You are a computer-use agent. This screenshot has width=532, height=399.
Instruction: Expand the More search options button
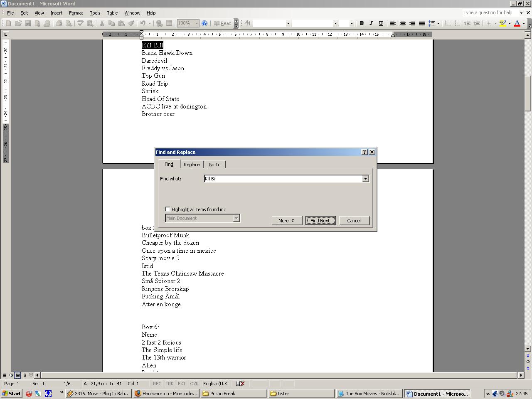click(287, 221)
